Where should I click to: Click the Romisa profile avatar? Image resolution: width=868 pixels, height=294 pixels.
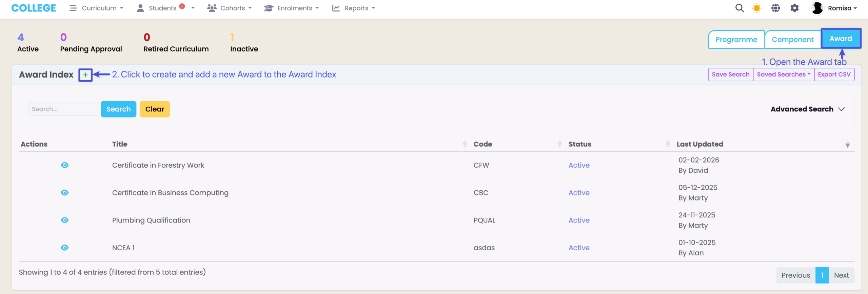[x=817, y=8]
